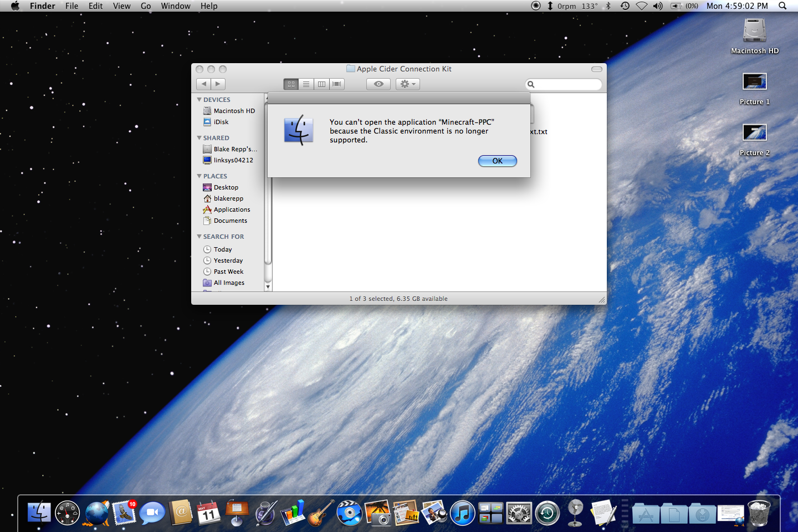Collapse the SHARED section
The height and width of the screenshot is (532, 798).
pos(199,138)
